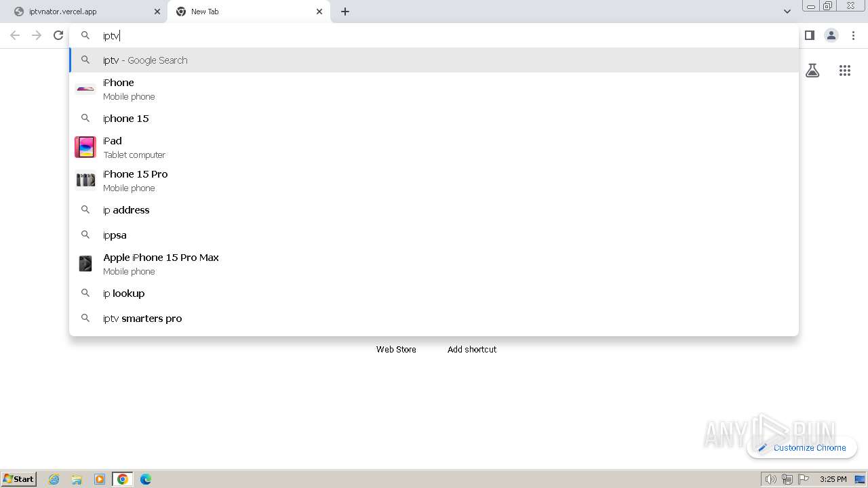Go forward with the forward arrow
Screen dimensions: 868x488
coord(37,35)
